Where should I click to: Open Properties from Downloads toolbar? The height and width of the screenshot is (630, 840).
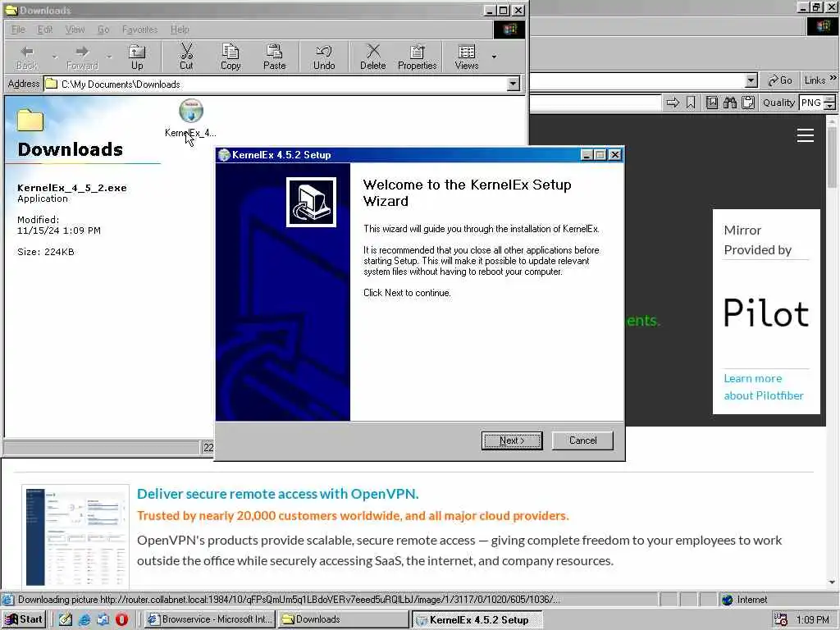click(417, 57)
